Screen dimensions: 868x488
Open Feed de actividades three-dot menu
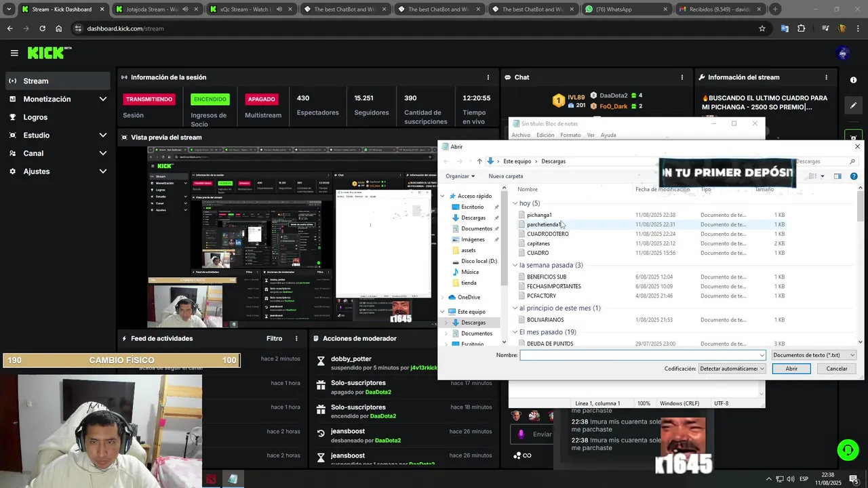click(x=296, y=338)
